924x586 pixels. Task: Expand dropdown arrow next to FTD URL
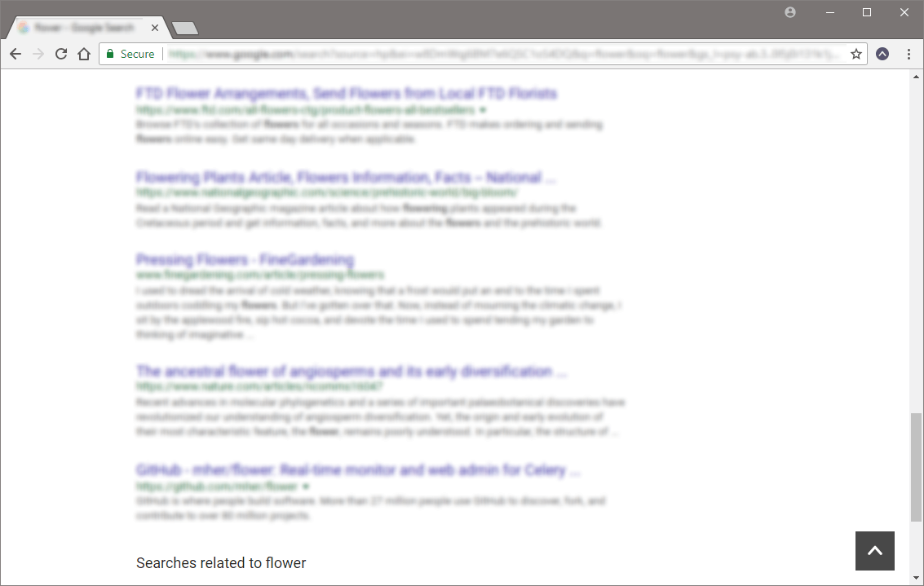[483, 110]
